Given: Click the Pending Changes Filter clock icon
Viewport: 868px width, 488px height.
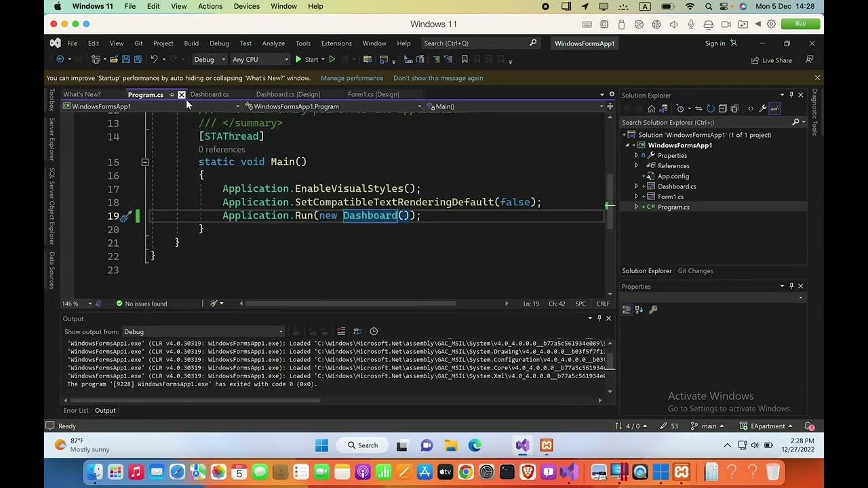Looking at the screenshot, I should (680, 108).
